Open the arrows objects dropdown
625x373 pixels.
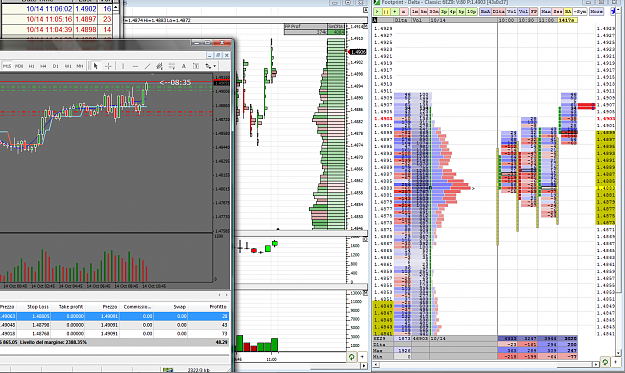210,66
